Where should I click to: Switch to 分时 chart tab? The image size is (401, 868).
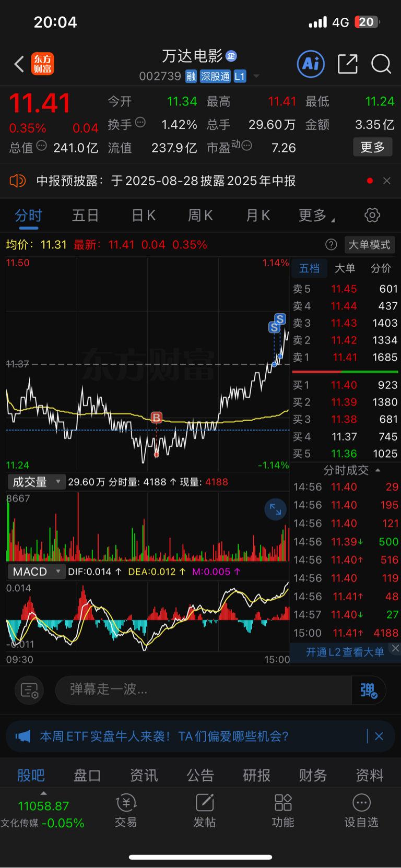coord(28,216)
